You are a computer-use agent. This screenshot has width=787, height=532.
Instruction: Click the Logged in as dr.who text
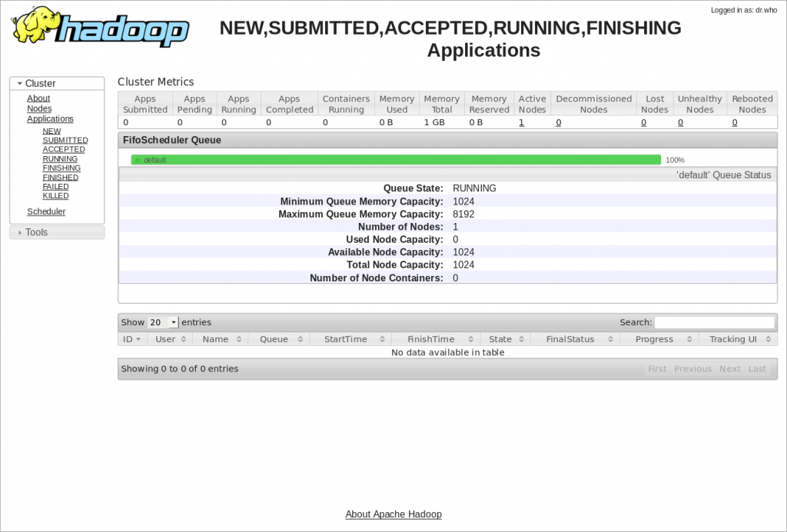[744, 10]
